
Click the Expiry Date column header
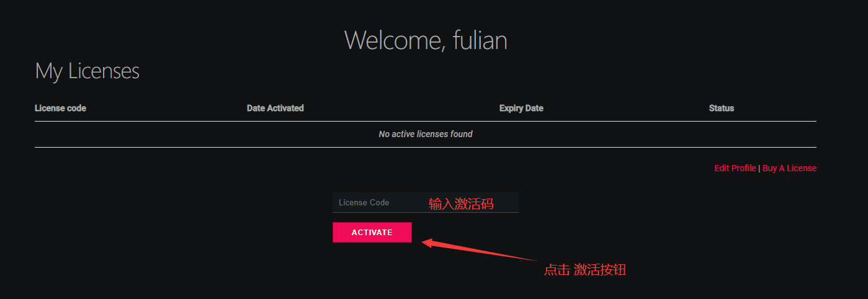click(521, 108)
